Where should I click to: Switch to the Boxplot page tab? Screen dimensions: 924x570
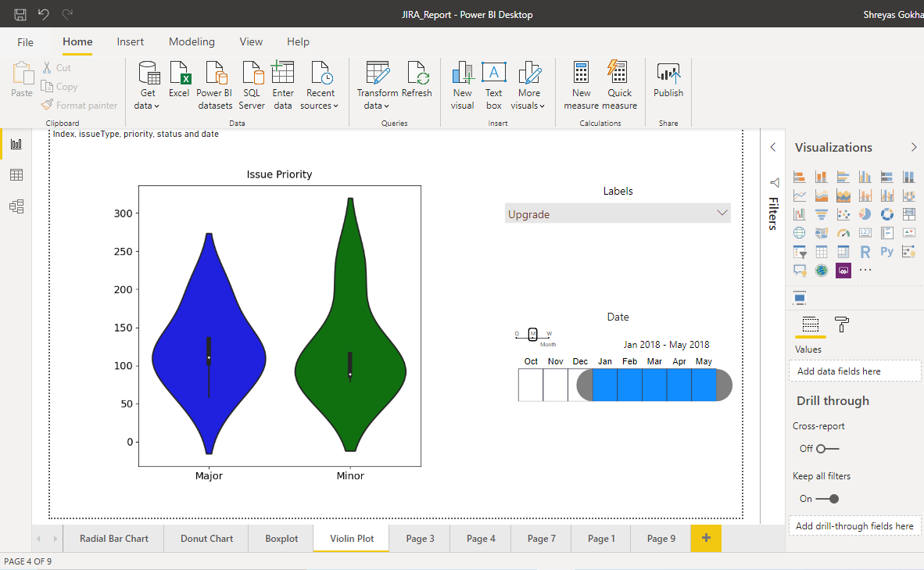click(280, 538)
